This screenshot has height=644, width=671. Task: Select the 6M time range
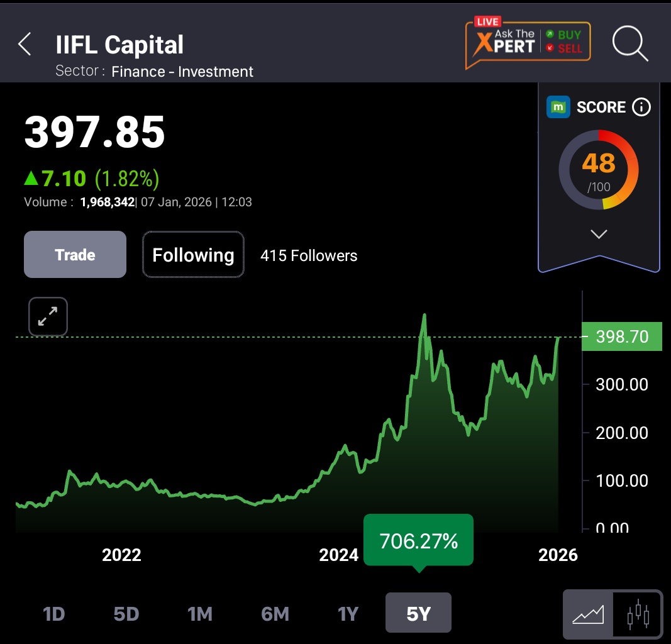(275, 614)
